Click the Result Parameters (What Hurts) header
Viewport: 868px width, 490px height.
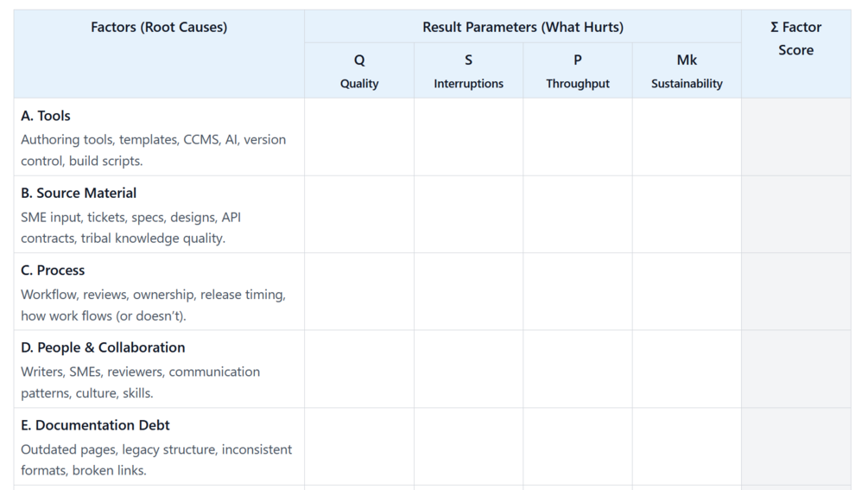click(523, 28)
